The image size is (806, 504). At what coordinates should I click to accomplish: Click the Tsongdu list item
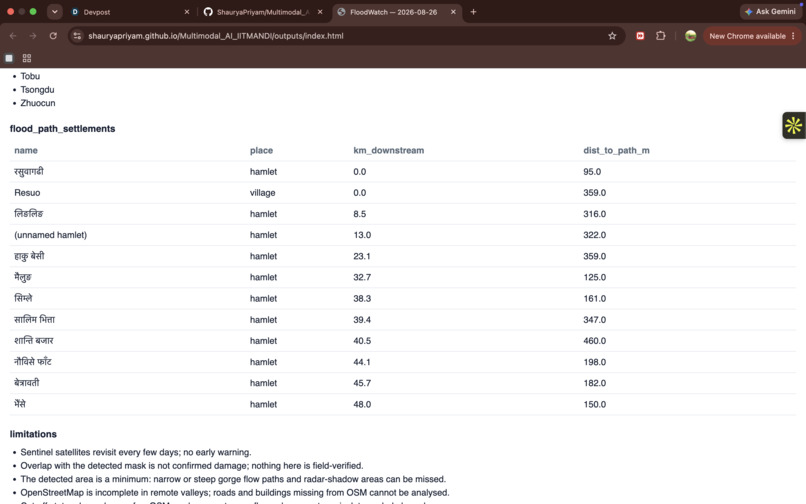(x=37, y=89)
